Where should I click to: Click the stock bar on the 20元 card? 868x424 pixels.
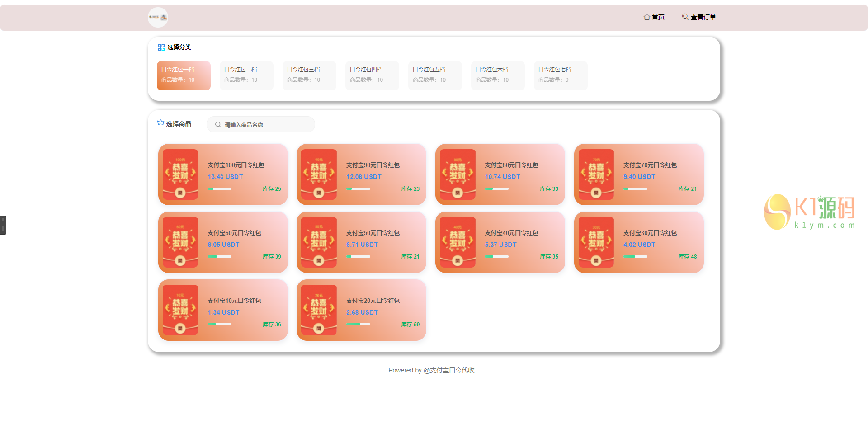coord(358,324)
